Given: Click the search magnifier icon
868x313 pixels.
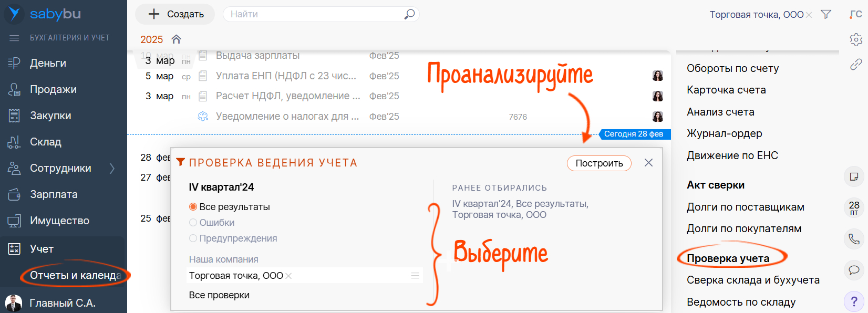Looking at the screenshot, I should point(409,14).
